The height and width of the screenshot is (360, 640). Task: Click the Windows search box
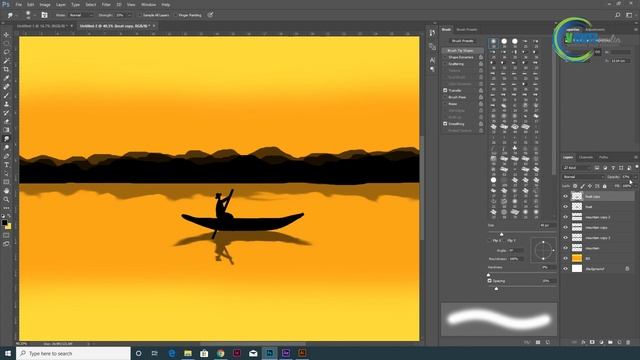(x=73, y=353)
